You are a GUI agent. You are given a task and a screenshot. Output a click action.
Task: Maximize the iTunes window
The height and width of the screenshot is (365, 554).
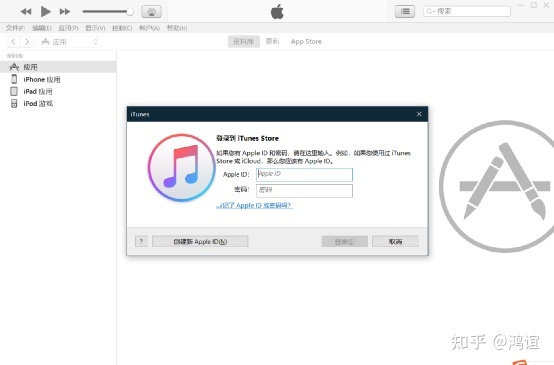[534, 5]
